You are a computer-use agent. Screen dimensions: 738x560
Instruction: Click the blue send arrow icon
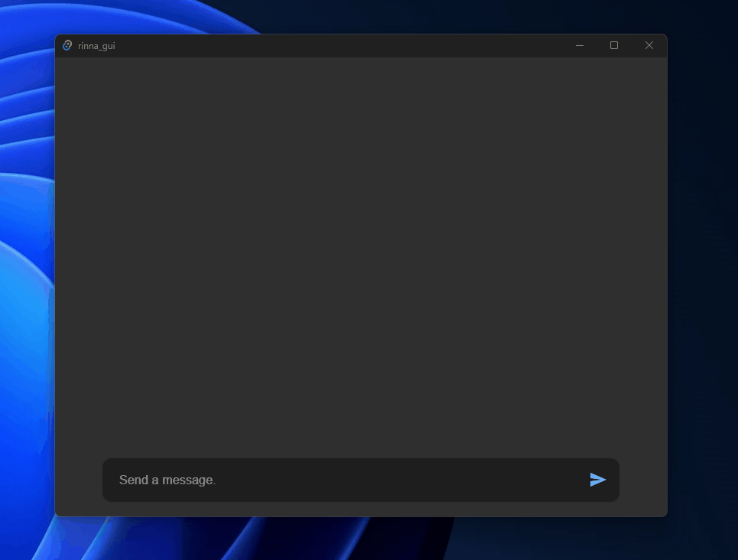[598, 480]
